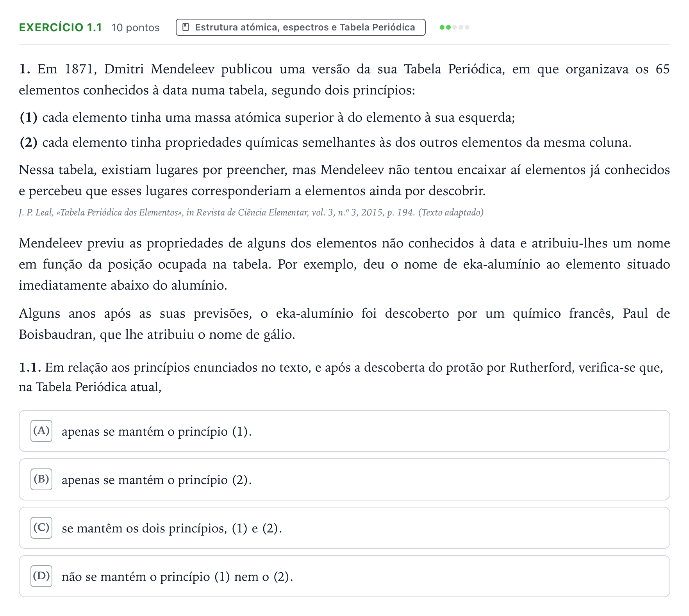Viewport: 689px width, 616px height.
Task: Select answer option (B) principle (2) only
Action: tap(344, 479)
